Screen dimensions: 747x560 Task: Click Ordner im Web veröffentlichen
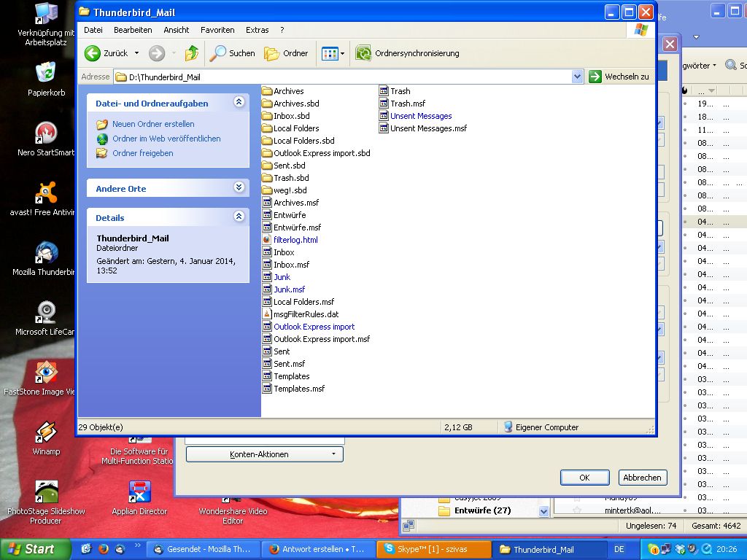point(166,139)
